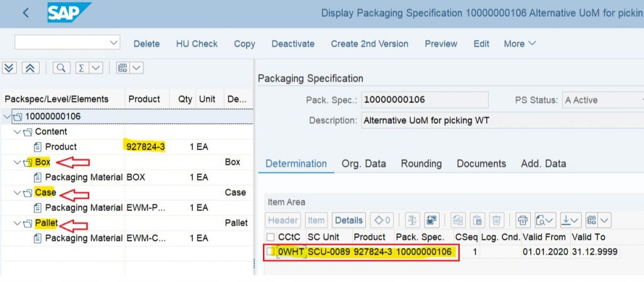Open the Find magnifier in the tree toolbar

61,68
